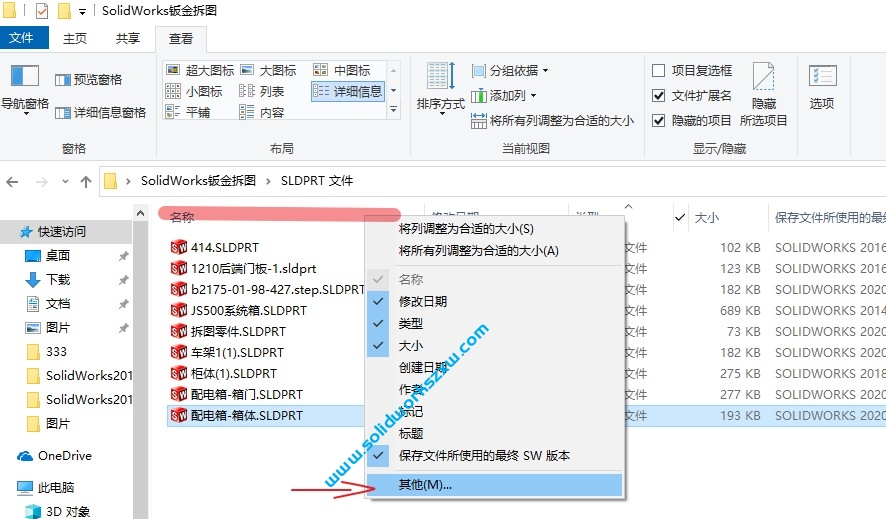Open the Sort by (排序方式) button
Viewport: 886px width, 519px height.
(440, 89)
